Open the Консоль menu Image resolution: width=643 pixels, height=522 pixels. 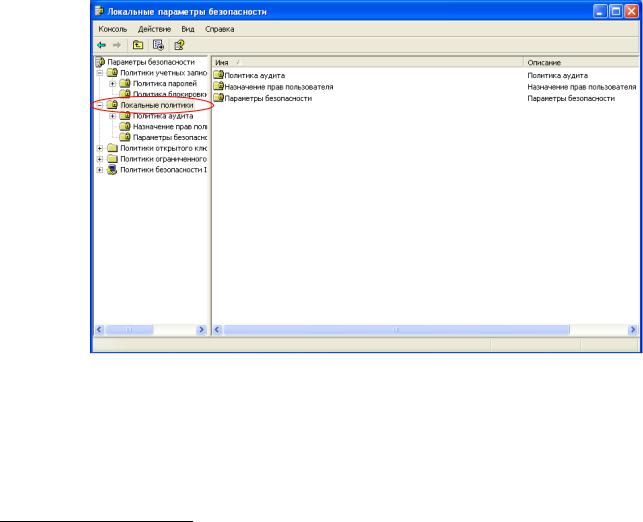tap(113, 29)
